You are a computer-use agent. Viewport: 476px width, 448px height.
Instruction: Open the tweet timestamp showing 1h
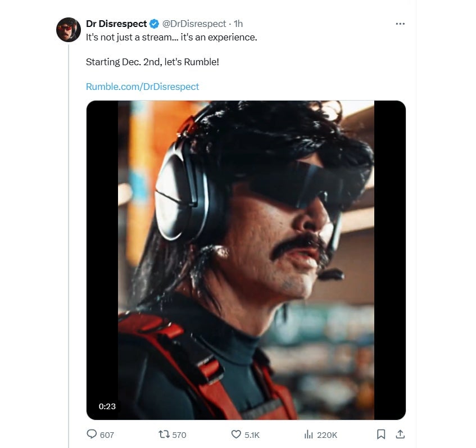point(240,24)
